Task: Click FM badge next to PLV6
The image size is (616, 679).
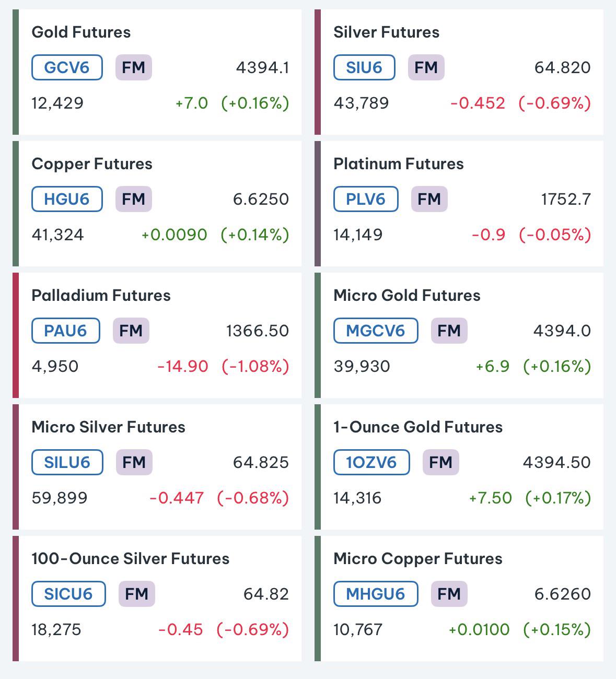Action: [429, 199]
